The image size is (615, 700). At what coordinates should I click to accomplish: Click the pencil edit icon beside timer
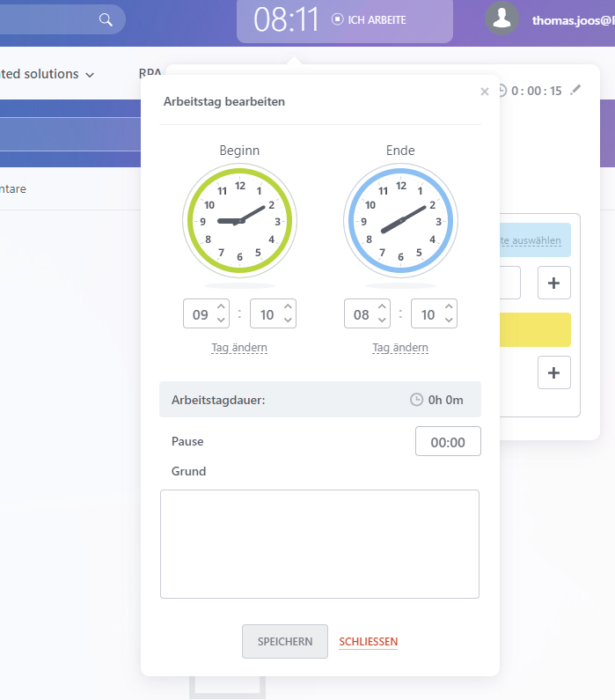click(x=575, y=90)
